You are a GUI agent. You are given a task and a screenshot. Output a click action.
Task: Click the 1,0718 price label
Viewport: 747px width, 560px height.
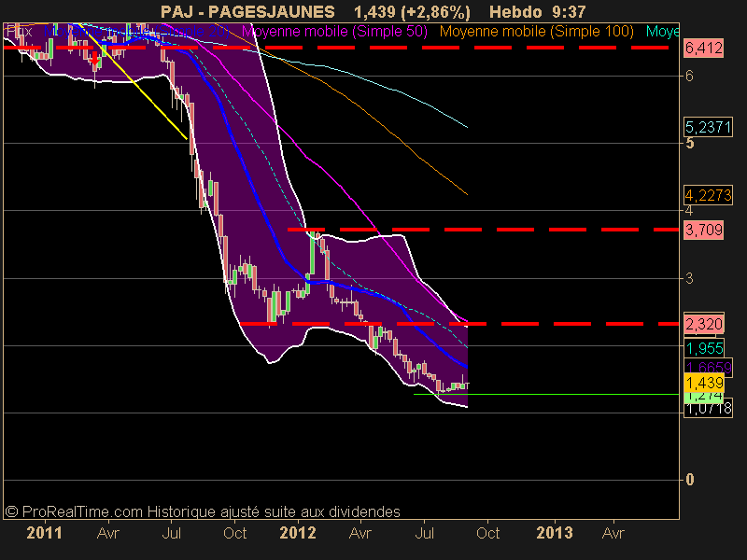click(x=708, y=409)
